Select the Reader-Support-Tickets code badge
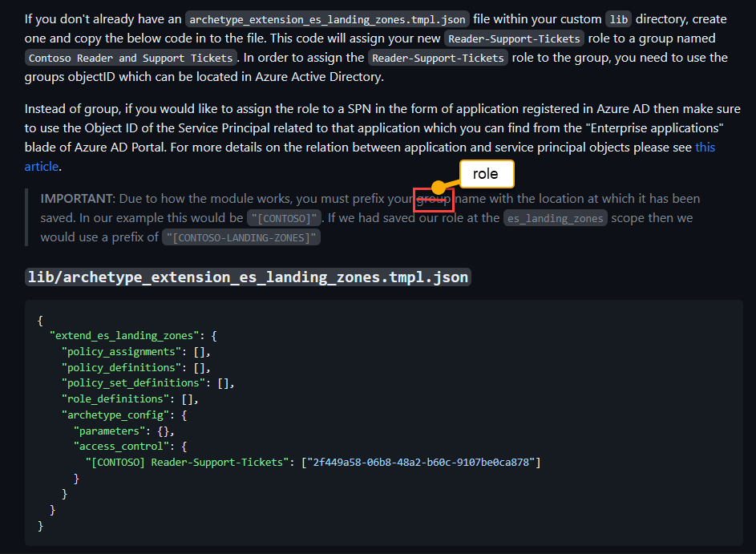This screenshot has height=554, width=756. click(514, 38)
